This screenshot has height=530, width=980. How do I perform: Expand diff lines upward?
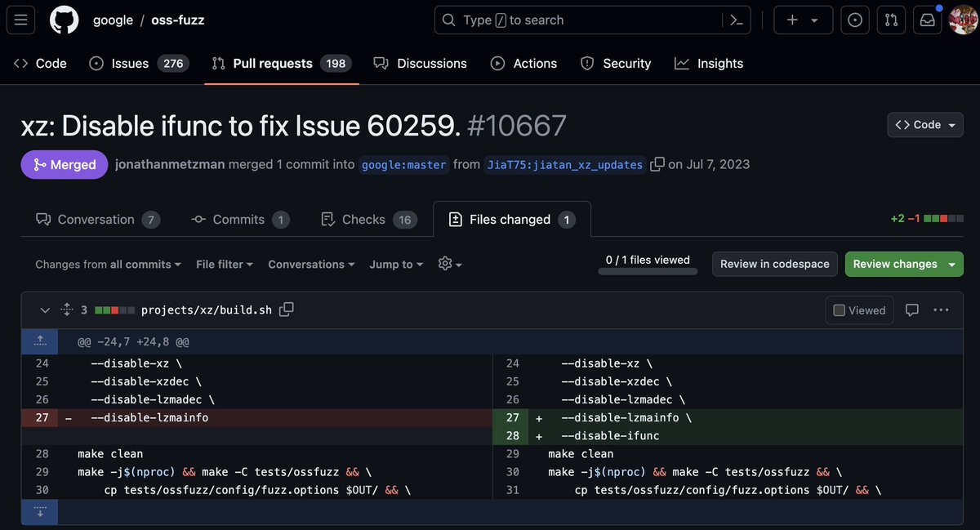(x=40, y=341)
